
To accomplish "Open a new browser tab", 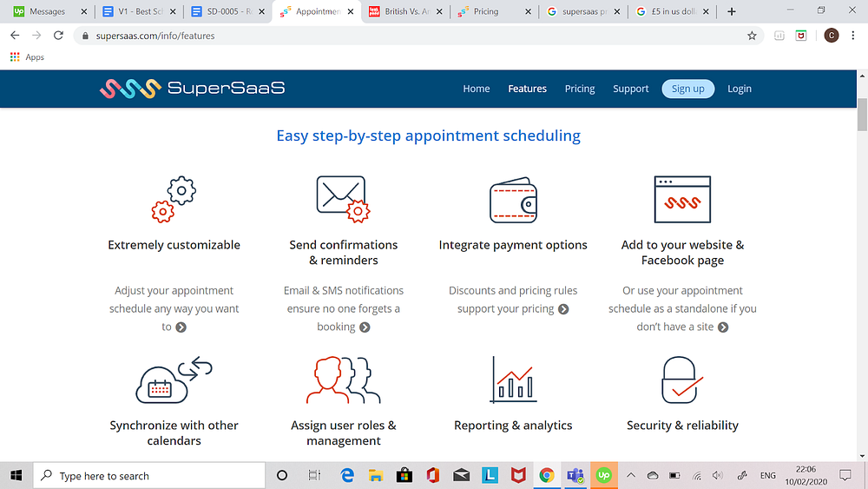I will (x=731, y=11).
